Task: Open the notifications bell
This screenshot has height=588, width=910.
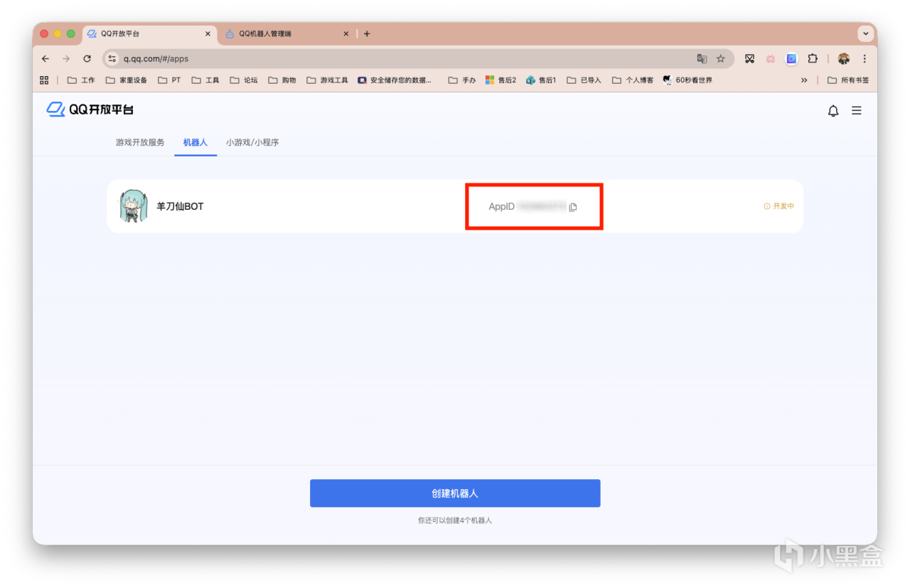Action: [x=833, y=111]
